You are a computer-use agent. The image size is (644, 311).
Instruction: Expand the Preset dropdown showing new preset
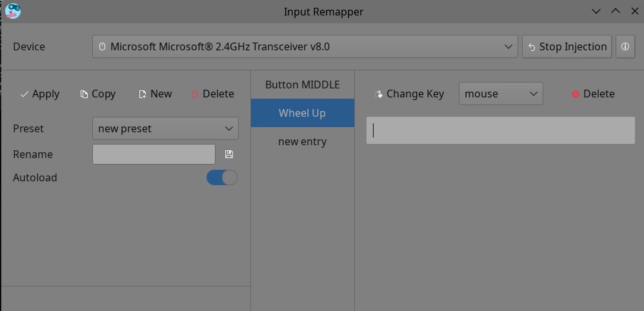(x=165, y=128)
